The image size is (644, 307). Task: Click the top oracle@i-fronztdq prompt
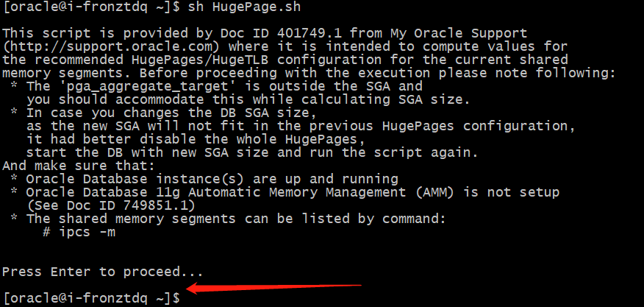point(90,7)
